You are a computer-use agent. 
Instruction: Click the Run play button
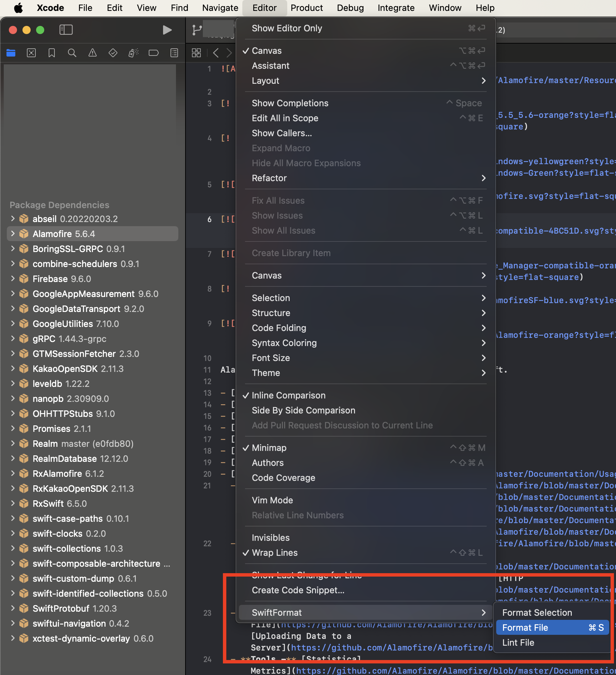click(x=167, y=30)
